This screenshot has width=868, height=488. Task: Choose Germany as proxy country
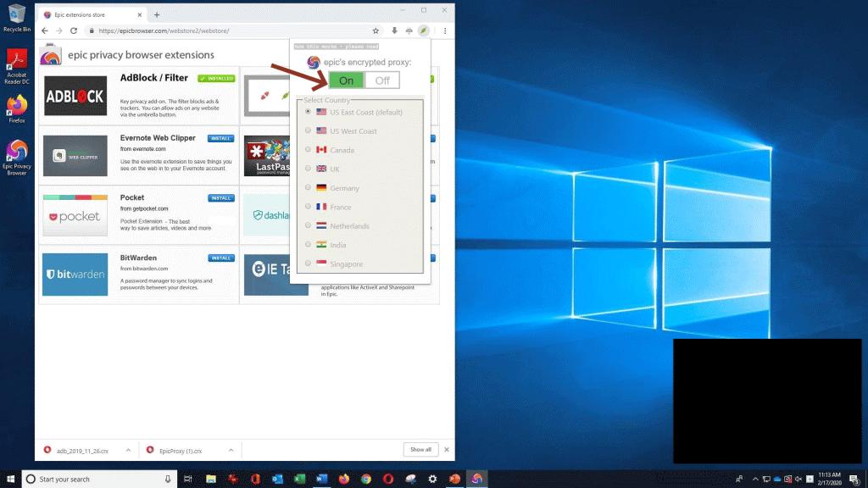[x=308, y=187]
